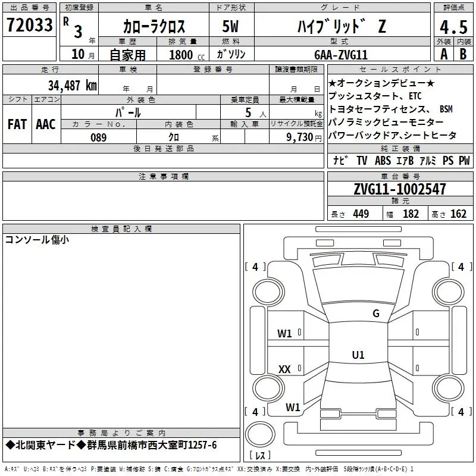Click the 検査員記入欄 section header
Screen dimensions: 476x476
121,229
